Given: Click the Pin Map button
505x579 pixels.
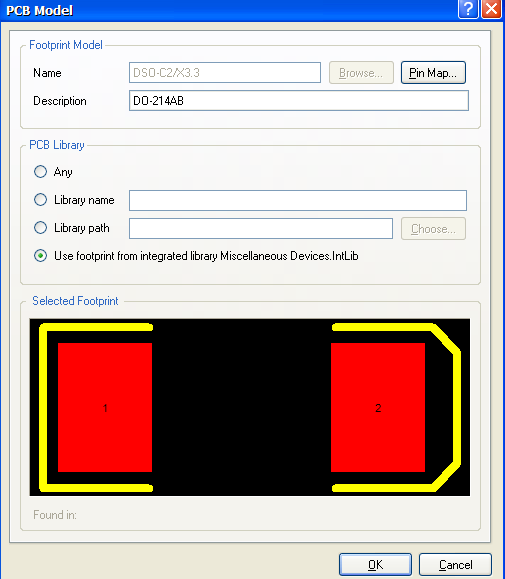Looking at the screenshot, I should tap(433, 73).
